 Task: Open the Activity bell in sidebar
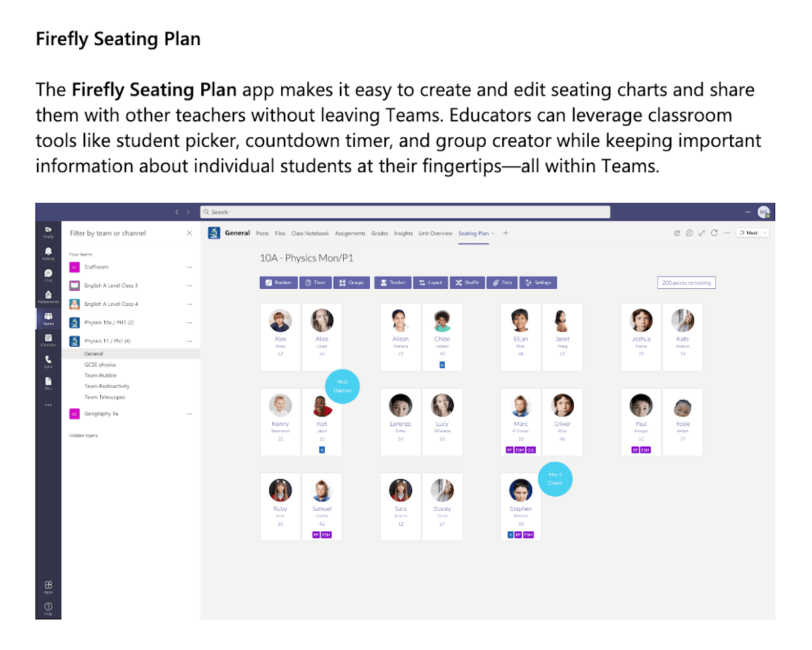pyautogui.click(x=48, y=253)
